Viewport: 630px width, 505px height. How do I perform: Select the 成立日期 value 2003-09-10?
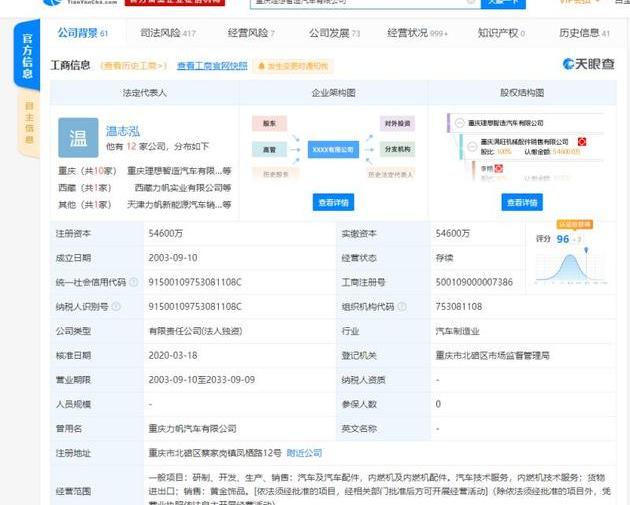point(173,258)
